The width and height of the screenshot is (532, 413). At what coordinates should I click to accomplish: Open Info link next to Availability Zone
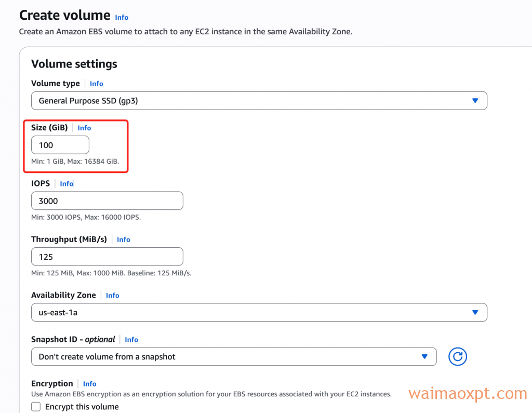point(112,295)
